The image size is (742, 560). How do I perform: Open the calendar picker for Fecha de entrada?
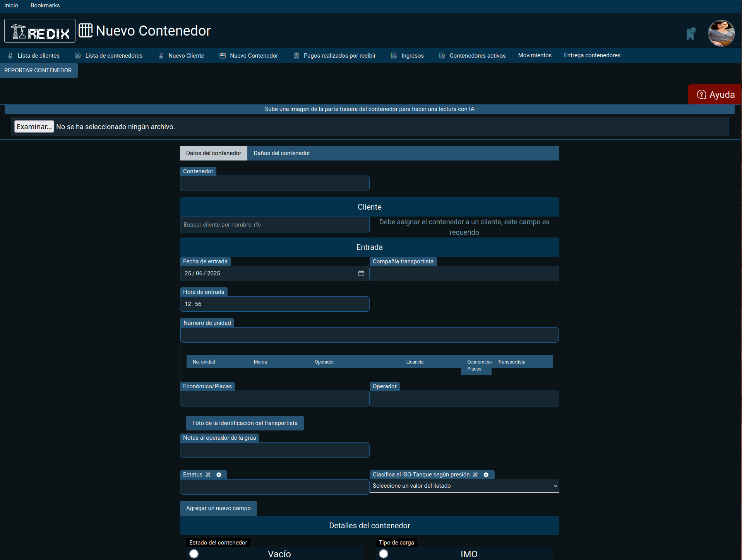tap(361, 273)
